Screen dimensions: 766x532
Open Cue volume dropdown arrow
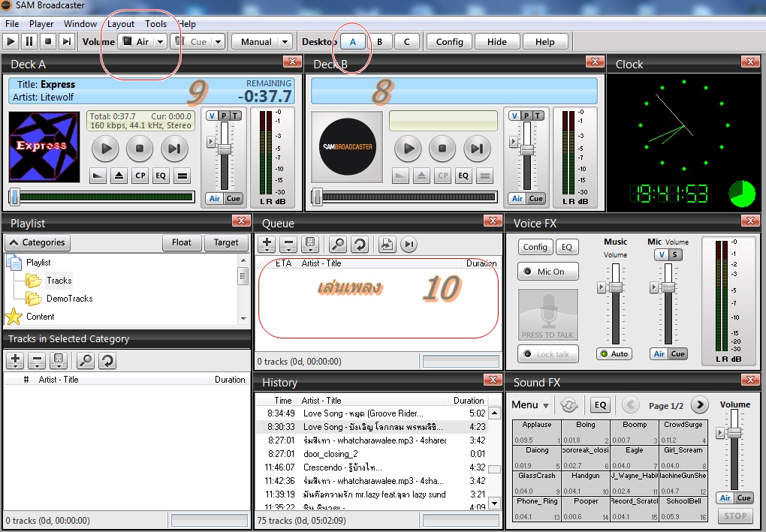pos(219,41)
